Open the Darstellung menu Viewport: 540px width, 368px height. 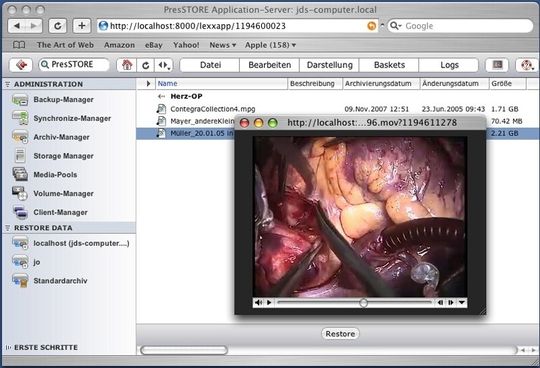click(330, 65)
